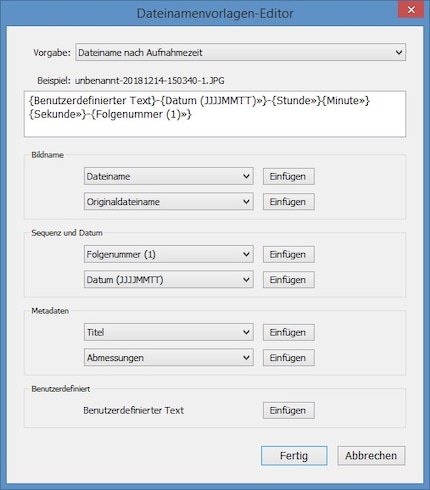Cancel the dialog with Abbrechen
Viewport: 430px width, 490px height.
pyautogui.click(x=371, y=456)
